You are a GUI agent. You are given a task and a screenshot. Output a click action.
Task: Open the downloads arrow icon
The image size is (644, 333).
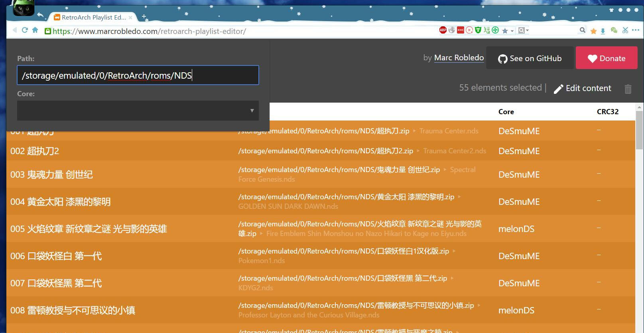[603, 31]
